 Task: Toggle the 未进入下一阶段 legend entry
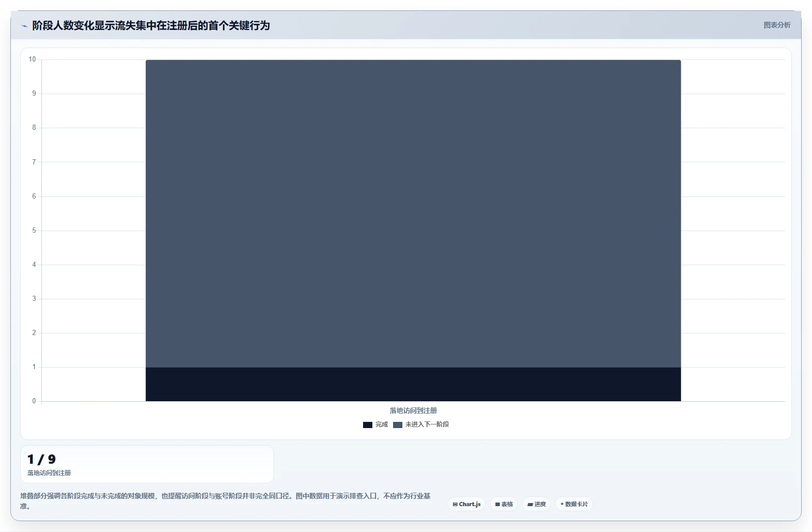pyautogui.click(x=421, y=424)
